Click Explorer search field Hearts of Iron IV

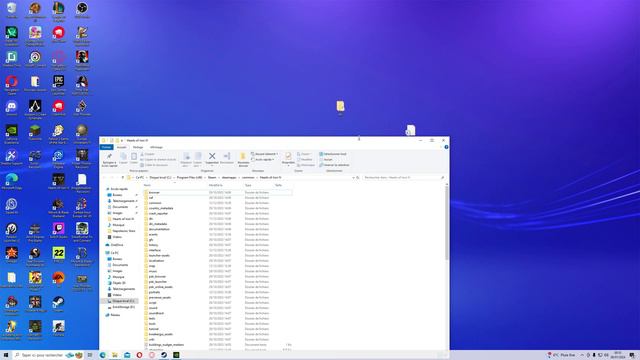[403, 178]
